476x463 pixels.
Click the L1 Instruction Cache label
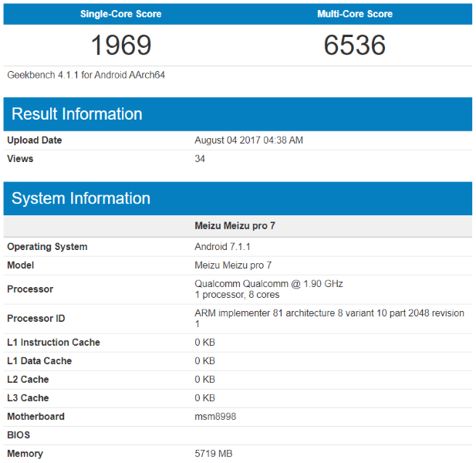pyautogui.click(x=53, y=343)
